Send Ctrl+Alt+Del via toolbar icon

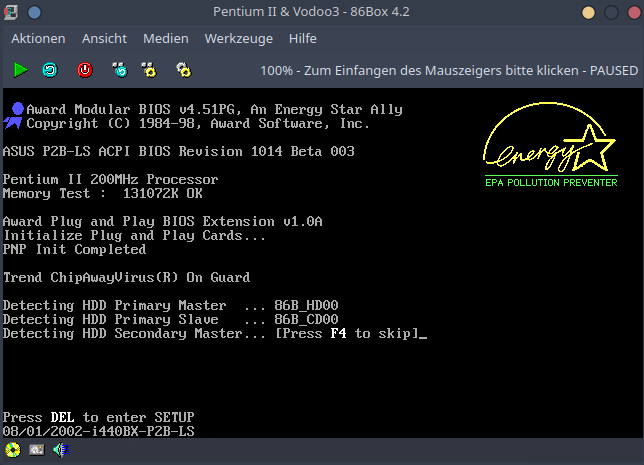pos(120,70)
